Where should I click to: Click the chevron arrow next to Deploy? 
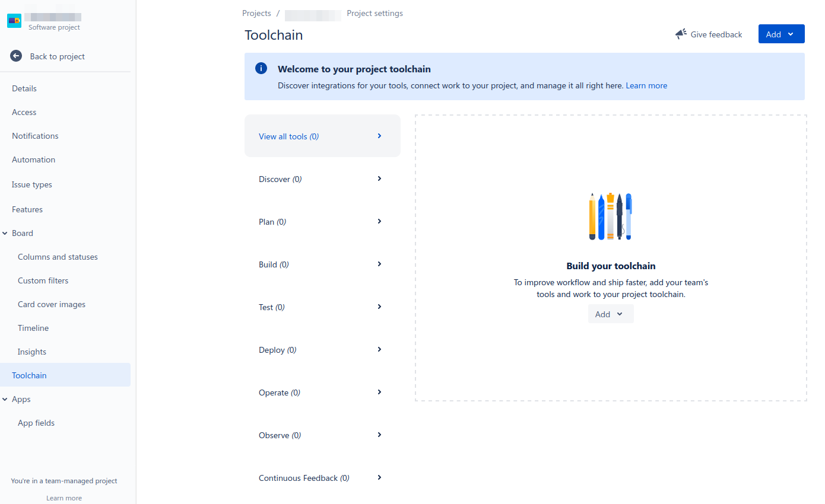(379, 349)
